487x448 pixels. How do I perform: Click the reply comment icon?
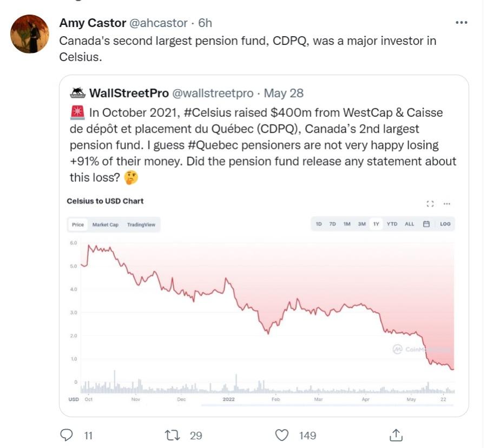pos(67,434)
